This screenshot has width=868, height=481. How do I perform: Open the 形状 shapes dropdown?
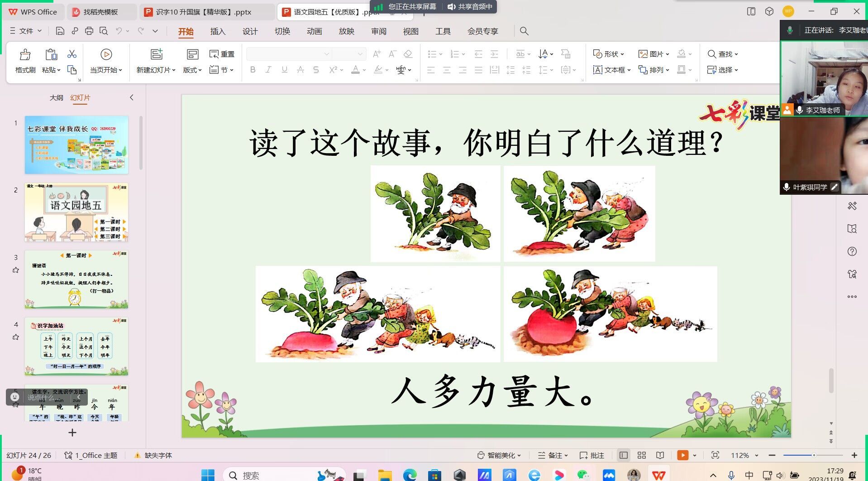pos(609,54)
